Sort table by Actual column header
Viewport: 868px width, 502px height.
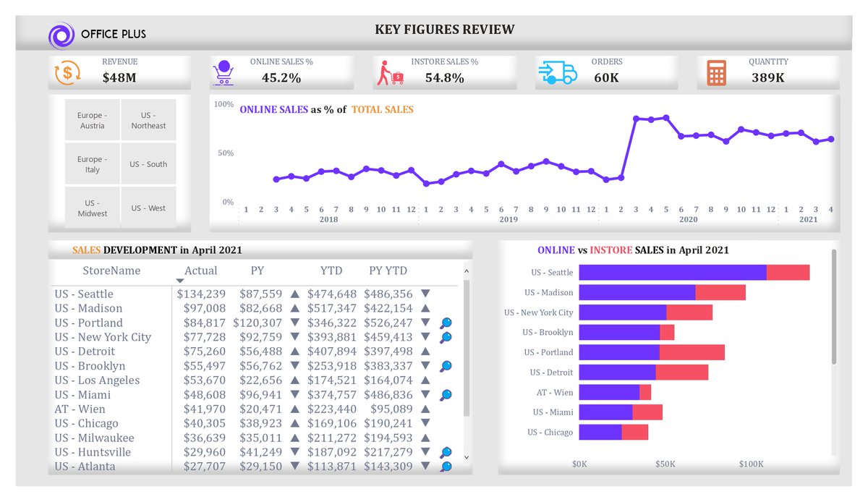pos(201,271)
